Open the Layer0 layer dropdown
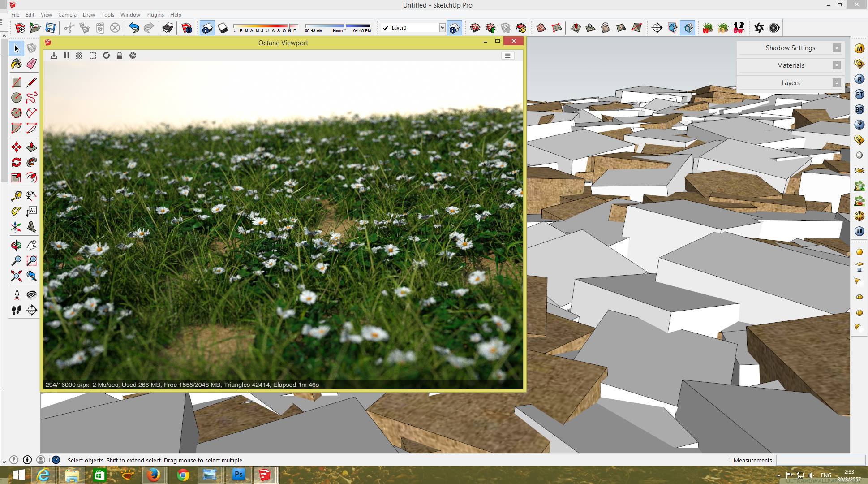This screenshot has height=484, width=868. click(442, 28)
